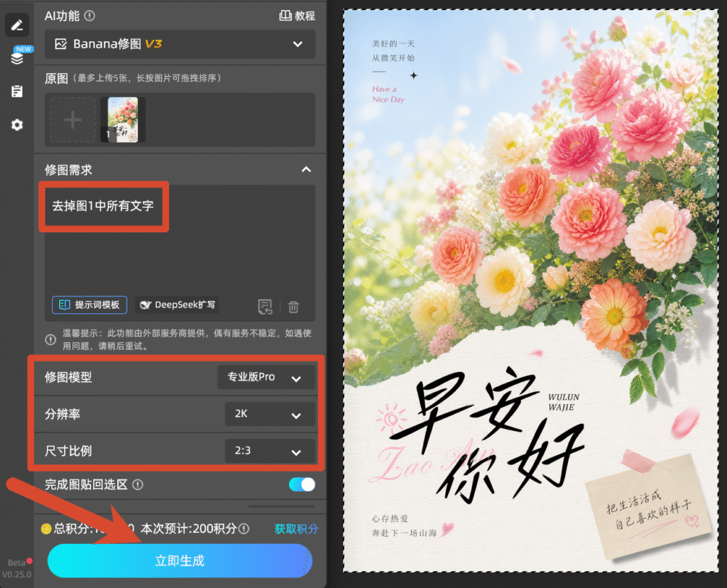
Task: Open the 分辨率 2K dropdown
Action: pos(270,413)
